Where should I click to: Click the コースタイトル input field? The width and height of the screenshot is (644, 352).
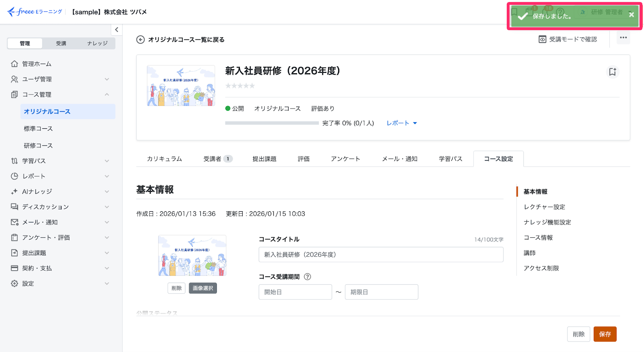click(381, 255)
